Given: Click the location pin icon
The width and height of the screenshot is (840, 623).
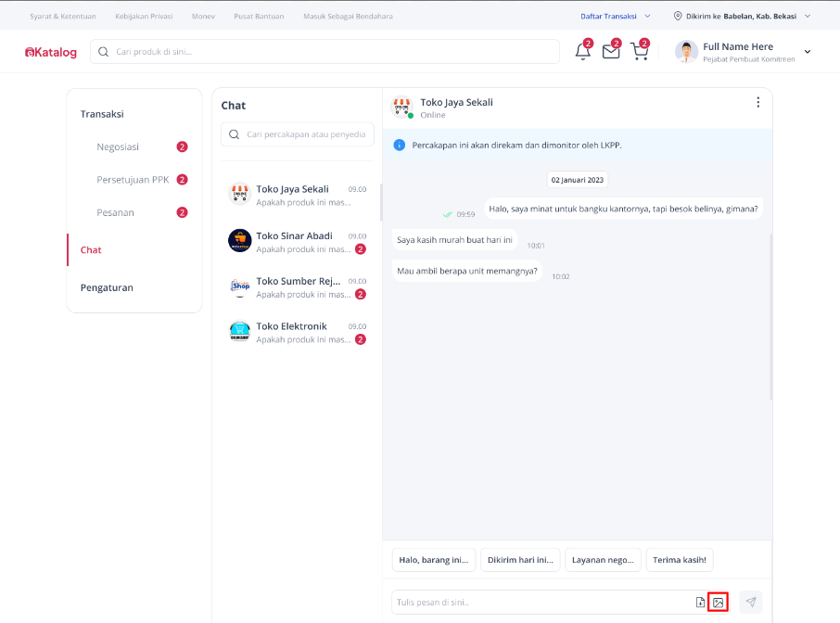Looking at the screenshot, I should (678, 16).
